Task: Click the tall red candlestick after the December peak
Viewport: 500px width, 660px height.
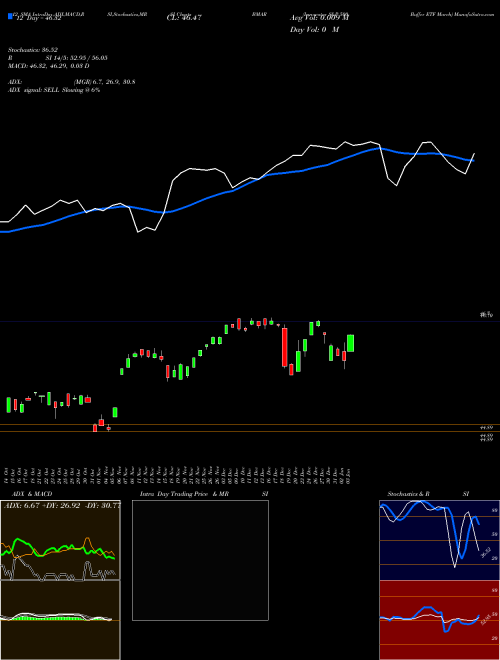Action: pyautogui.click(x=285, y=347)
